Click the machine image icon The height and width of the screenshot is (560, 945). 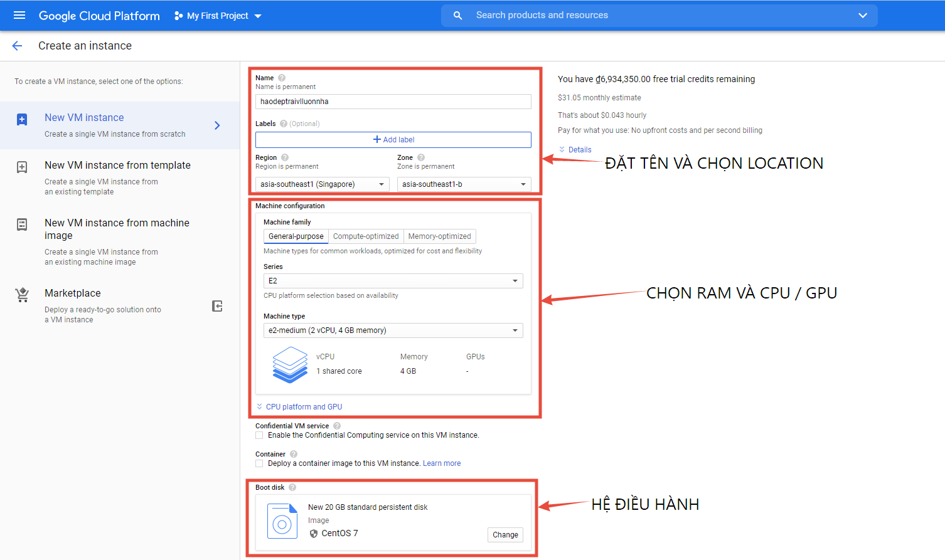pyautogui.click(x=22, y=225)
